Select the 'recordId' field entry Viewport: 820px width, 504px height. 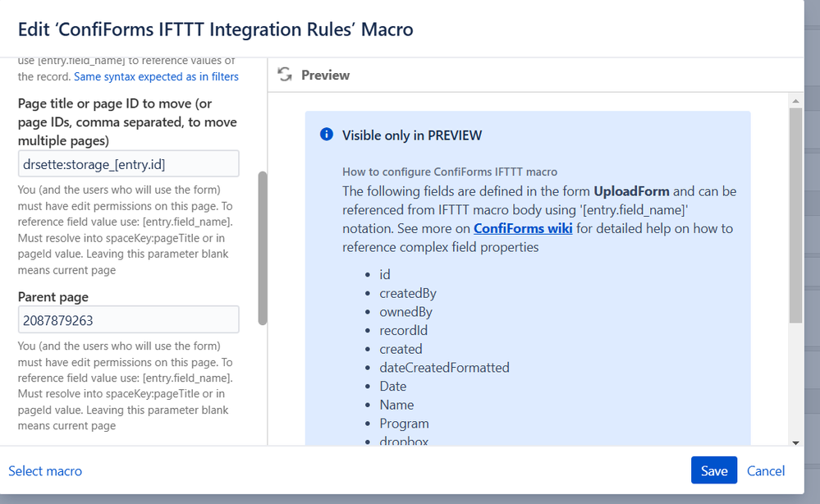(x=404, y=331)
